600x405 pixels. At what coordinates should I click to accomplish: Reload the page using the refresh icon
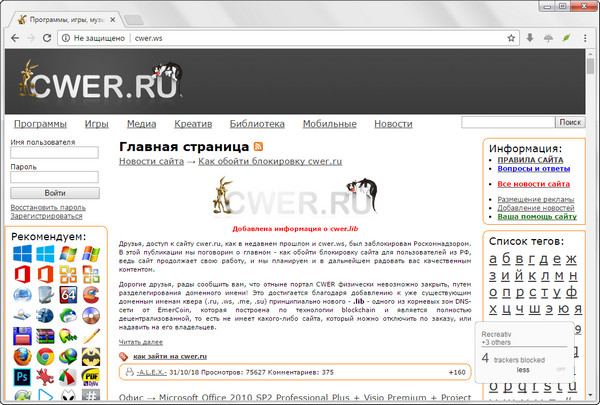51,39
